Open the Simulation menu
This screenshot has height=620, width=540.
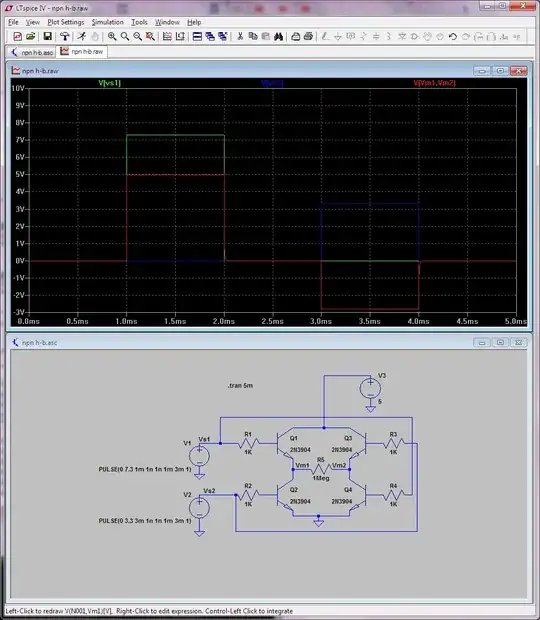tap(108, 22)
